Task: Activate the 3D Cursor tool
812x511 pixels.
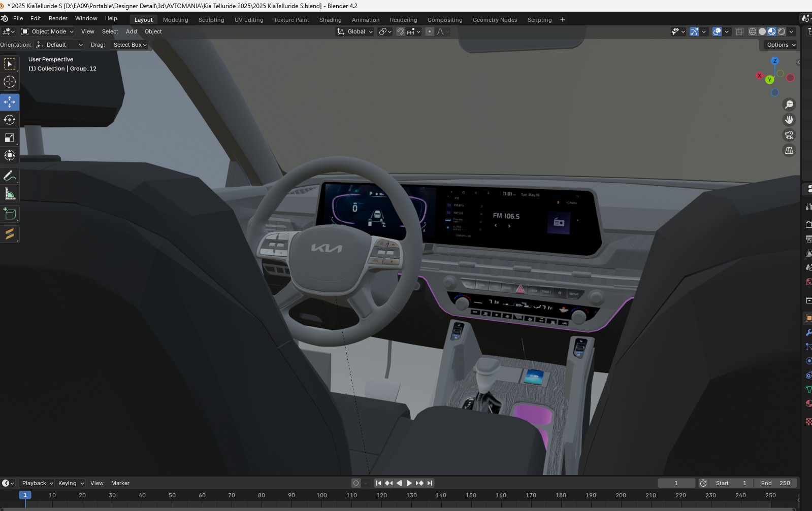Action: [x=10, y=82]
